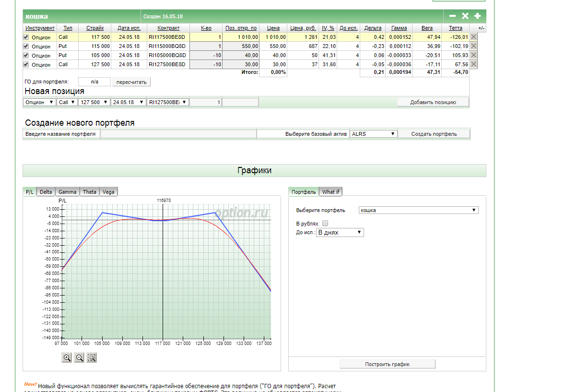Click the chart zoom-in magnifier icon
The image size is (566, 392).
pyautogui.click(x=67, y=358)
